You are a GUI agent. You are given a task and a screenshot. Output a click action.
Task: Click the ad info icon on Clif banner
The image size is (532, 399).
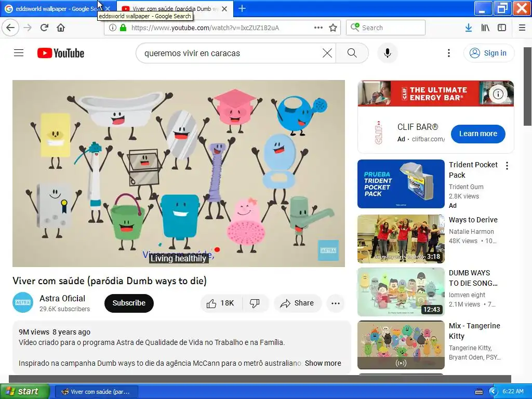pyautogui.click(x=498, y=94)
